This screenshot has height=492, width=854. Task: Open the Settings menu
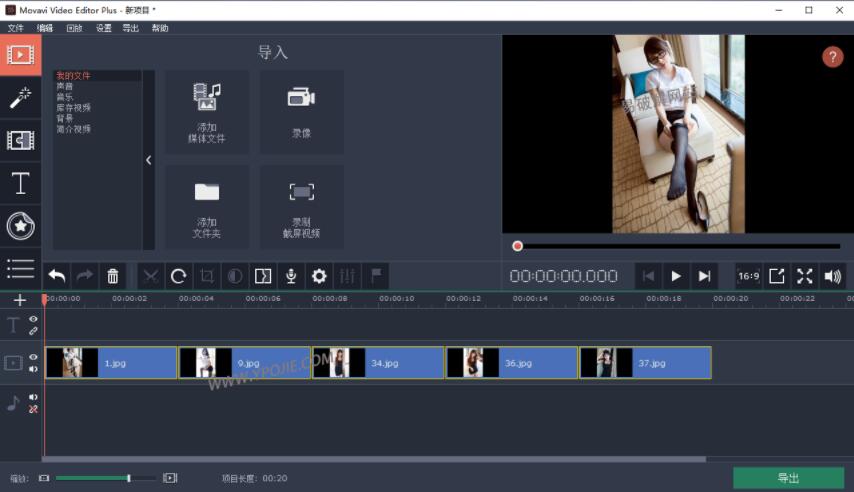pyautogui.click(x=103, y=28)
